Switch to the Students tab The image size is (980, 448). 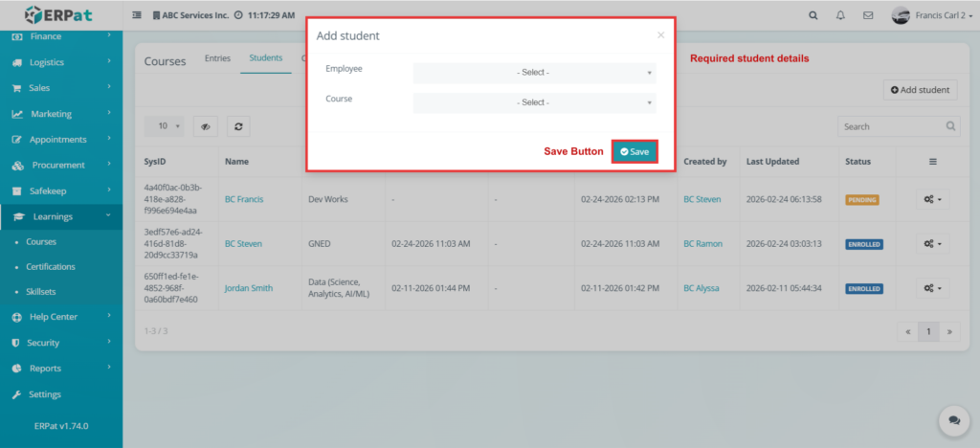tap(266, 58)
